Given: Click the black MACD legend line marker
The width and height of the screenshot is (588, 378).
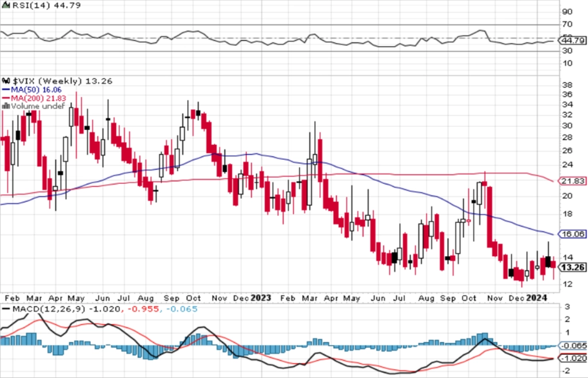Looking at the screenshot, I should tap(6, 309).
